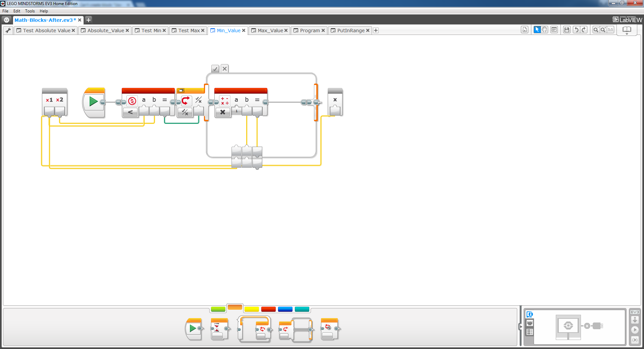Open the Tools menu

30,11
